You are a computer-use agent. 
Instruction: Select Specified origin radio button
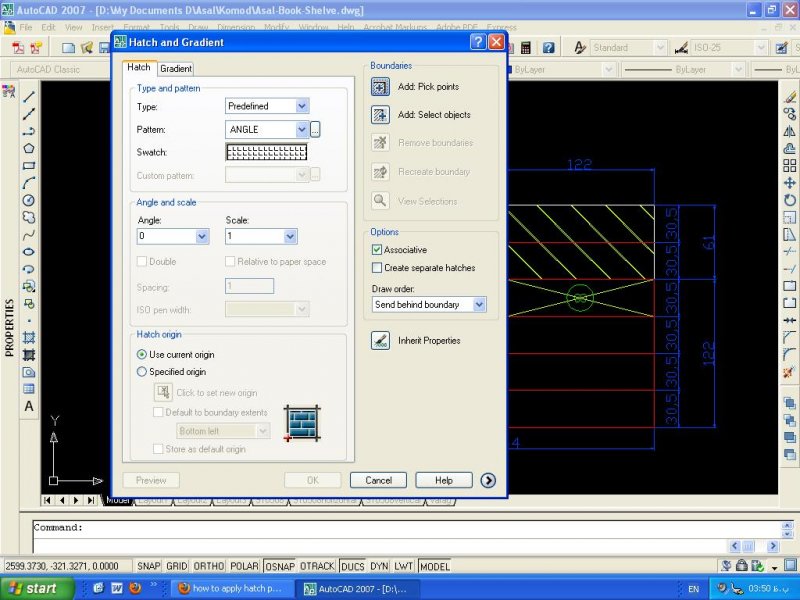(x=141, y=372)
